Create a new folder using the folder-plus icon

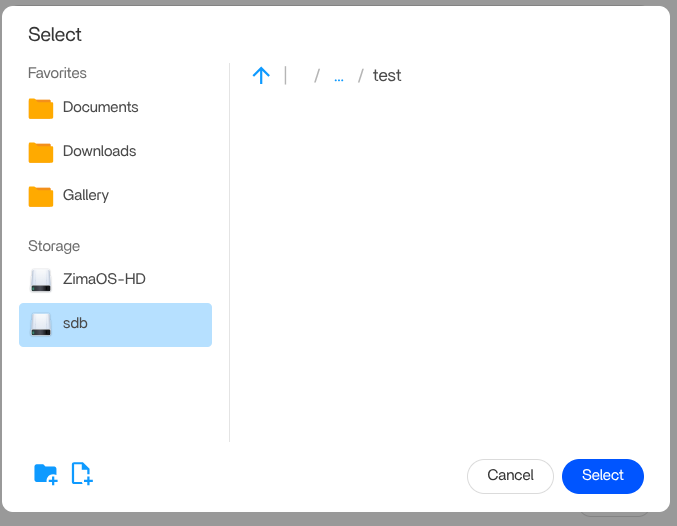[45, 474]
